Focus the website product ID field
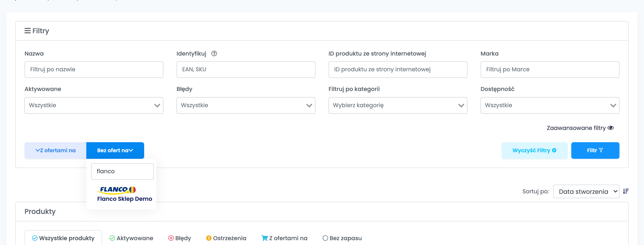This screenshot has width=644, height=245. (398, 69)
